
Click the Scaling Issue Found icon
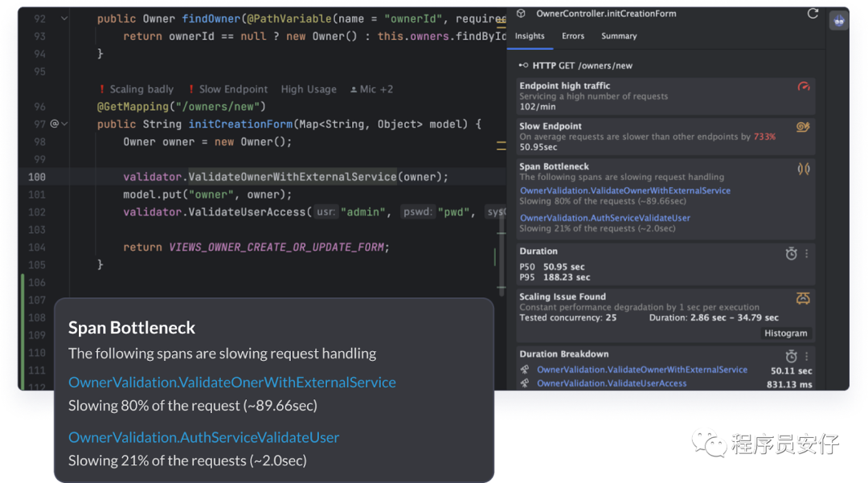click(x=803, y=299)
